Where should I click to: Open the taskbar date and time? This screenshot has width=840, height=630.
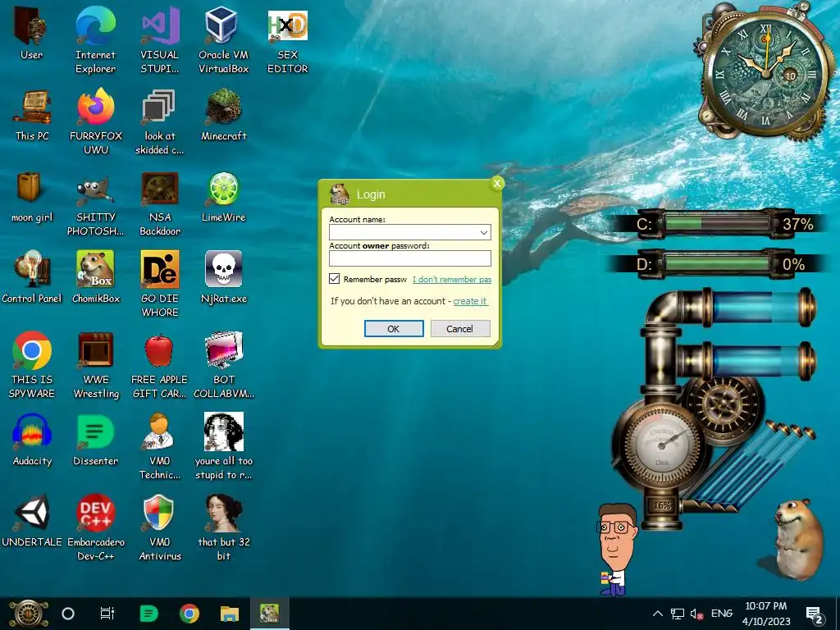(766, 614)
